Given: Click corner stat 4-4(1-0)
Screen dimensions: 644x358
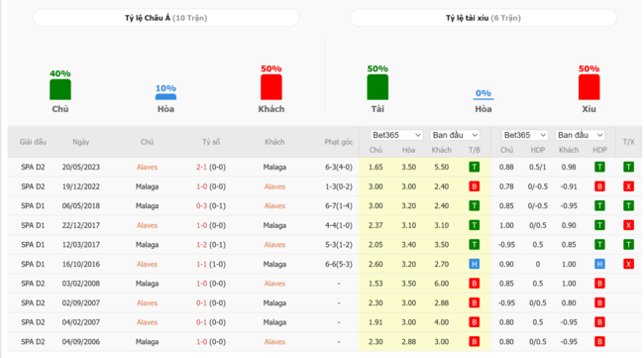Looking at the screenshot, I should coord(339,225).
